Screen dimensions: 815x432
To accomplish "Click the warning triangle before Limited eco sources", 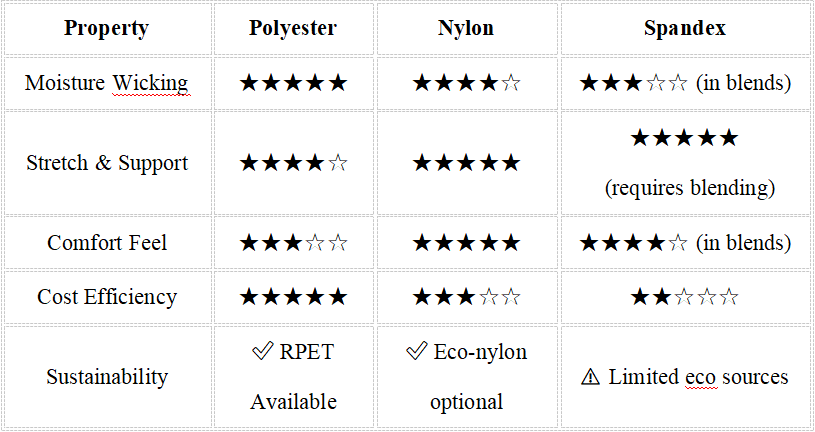I will (x=590, y=377).
